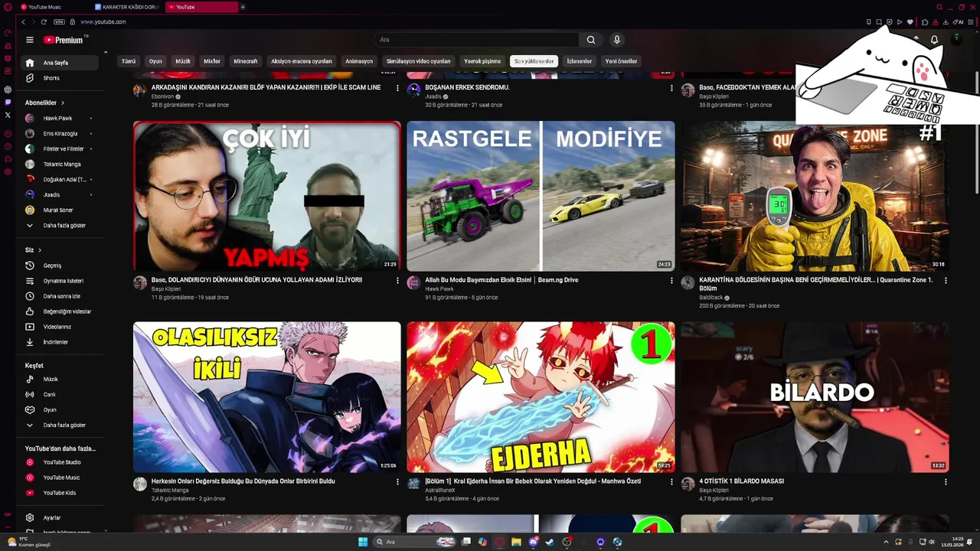Open the OLASILIKSIZ İKİLİ video thumbnail

pos(266,397)
